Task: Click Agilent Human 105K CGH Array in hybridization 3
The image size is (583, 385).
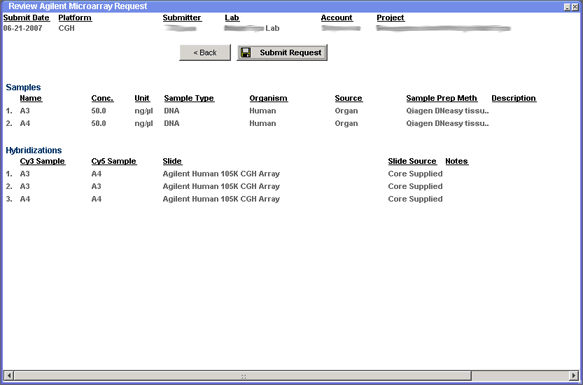Action: click(x=221, y=199)
